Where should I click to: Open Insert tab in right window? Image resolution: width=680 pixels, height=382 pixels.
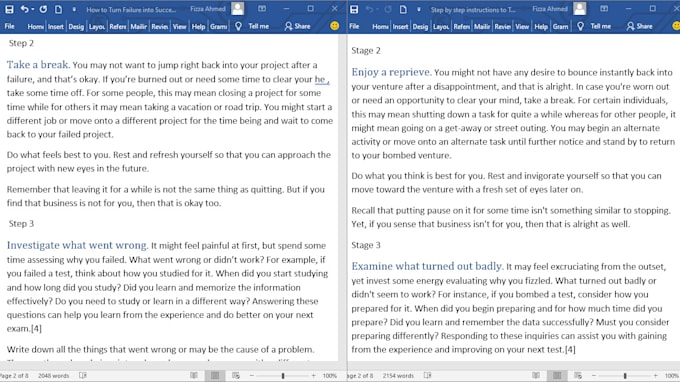pos(400,26)
